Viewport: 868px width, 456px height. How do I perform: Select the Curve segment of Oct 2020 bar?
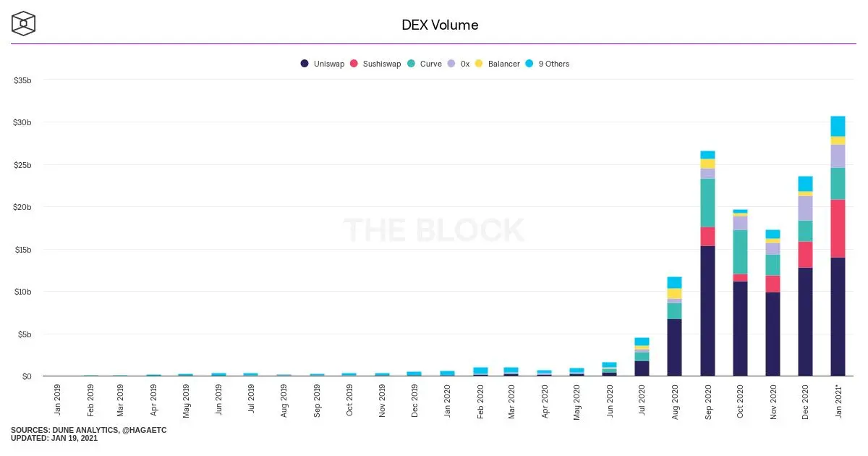click(x=740, y=252)
